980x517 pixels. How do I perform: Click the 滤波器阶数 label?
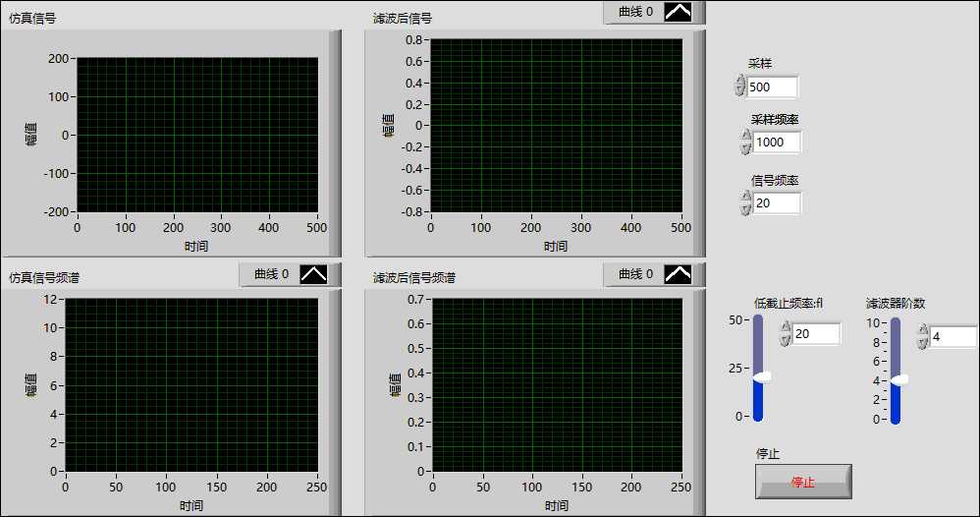pos(896,303)
